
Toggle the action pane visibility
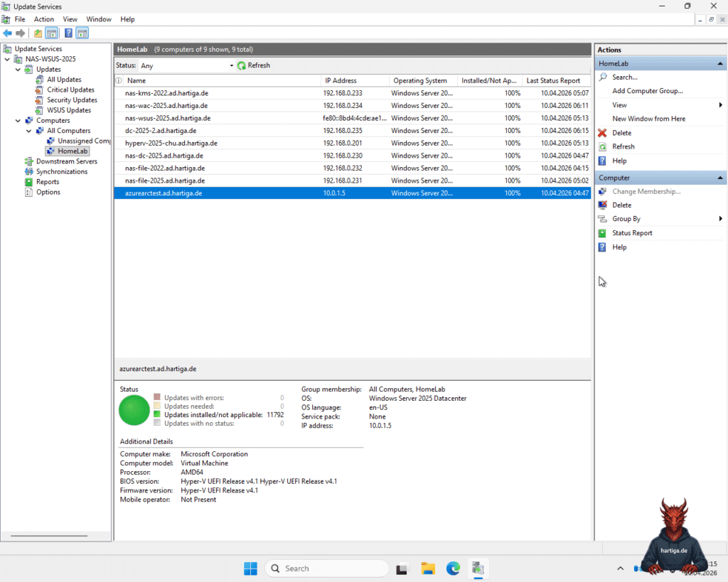pos(82,33)
